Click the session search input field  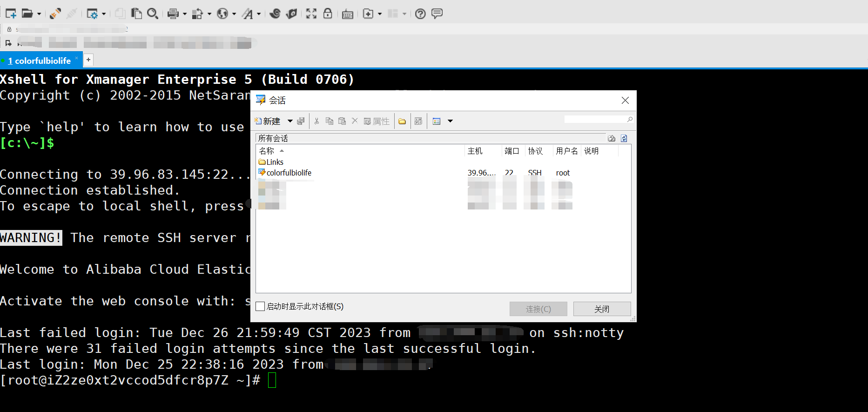point(595,120)
